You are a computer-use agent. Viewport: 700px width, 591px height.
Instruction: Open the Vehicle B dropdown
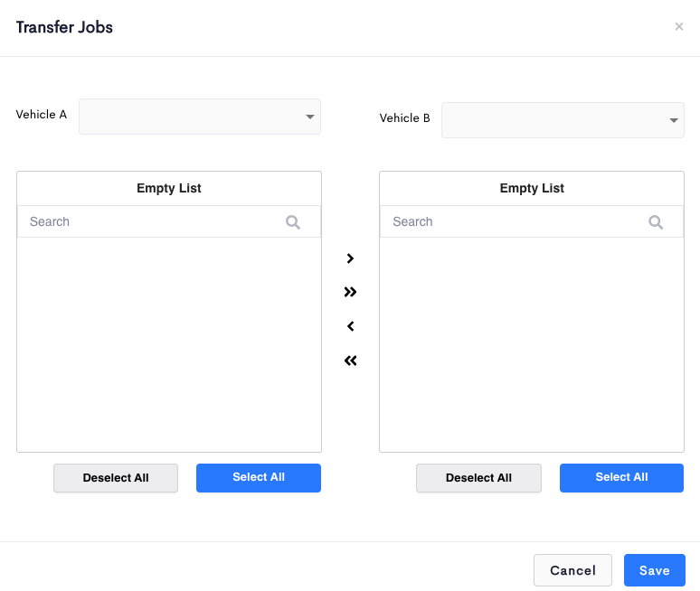point(563,120)
